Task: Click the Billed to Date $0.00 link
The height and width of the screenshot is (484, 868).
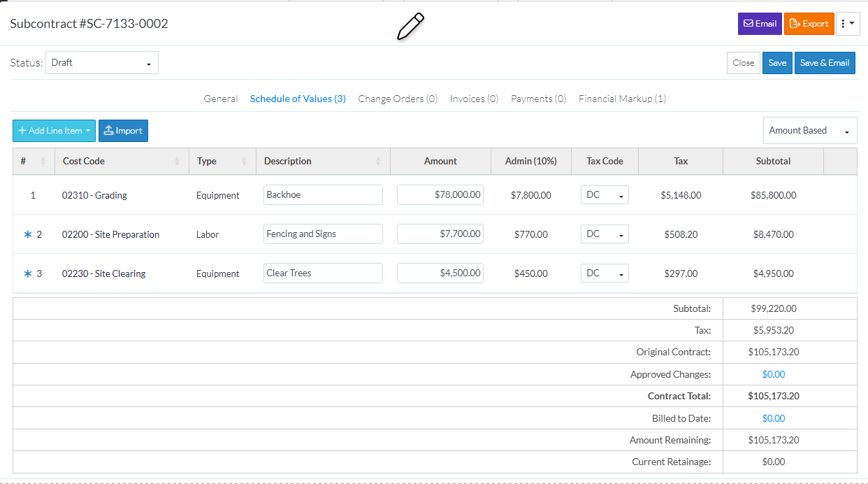Action: tap(774, 418)
